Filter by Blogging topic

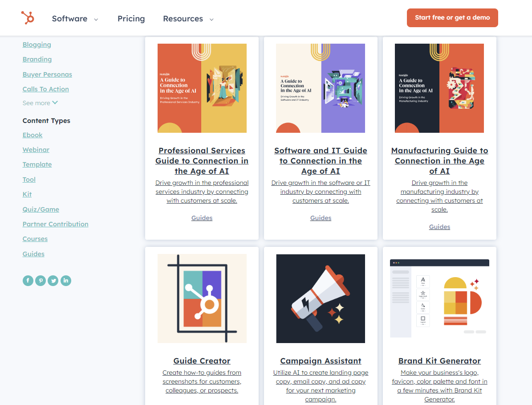[37, 45]
